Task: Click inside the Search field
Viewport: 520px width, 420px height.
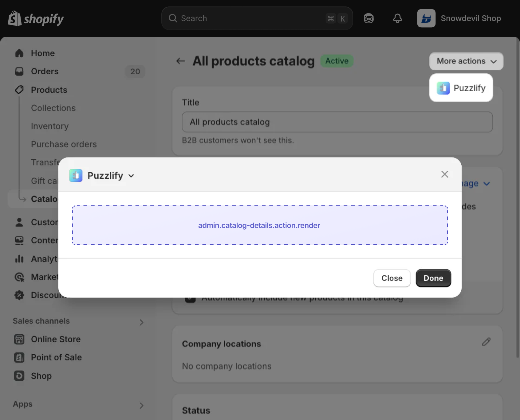Action: point(257,18)
